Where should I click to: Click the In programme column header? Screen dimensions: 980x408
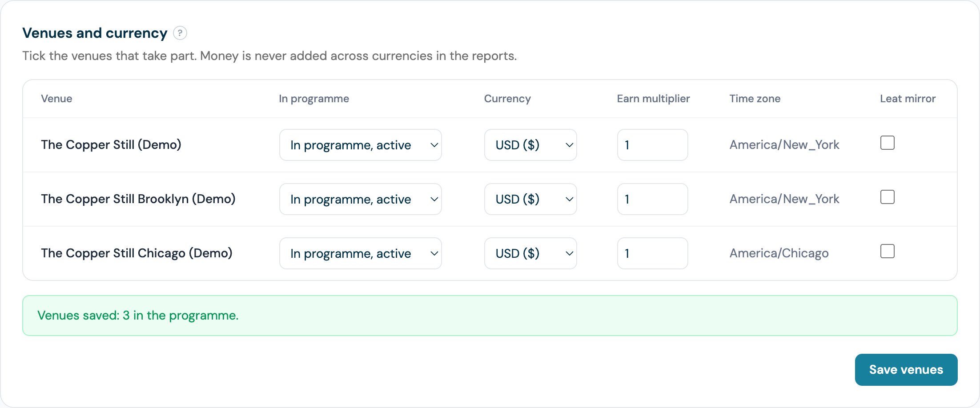click(314, 99)
